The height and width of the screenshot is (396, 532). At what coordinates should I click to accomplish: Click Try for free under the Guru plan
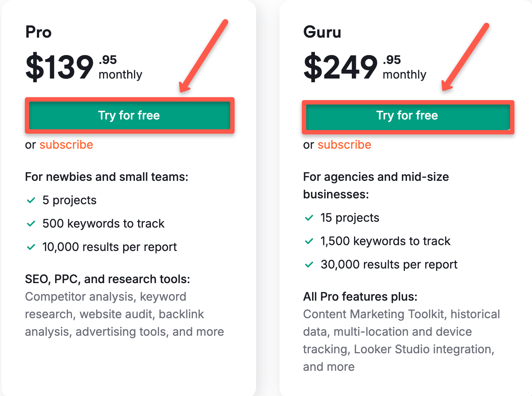(407, 115)
